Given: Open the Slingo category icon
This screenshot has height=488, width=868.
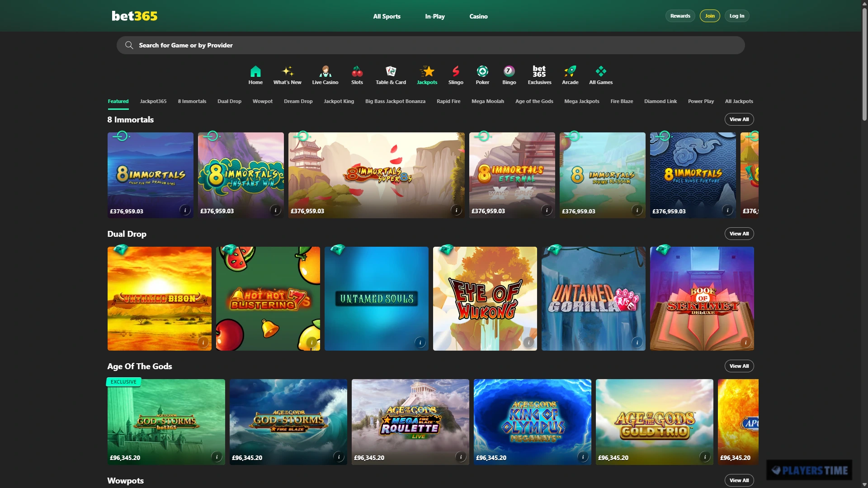Looking at the screenshot, I should pos(456,71).
